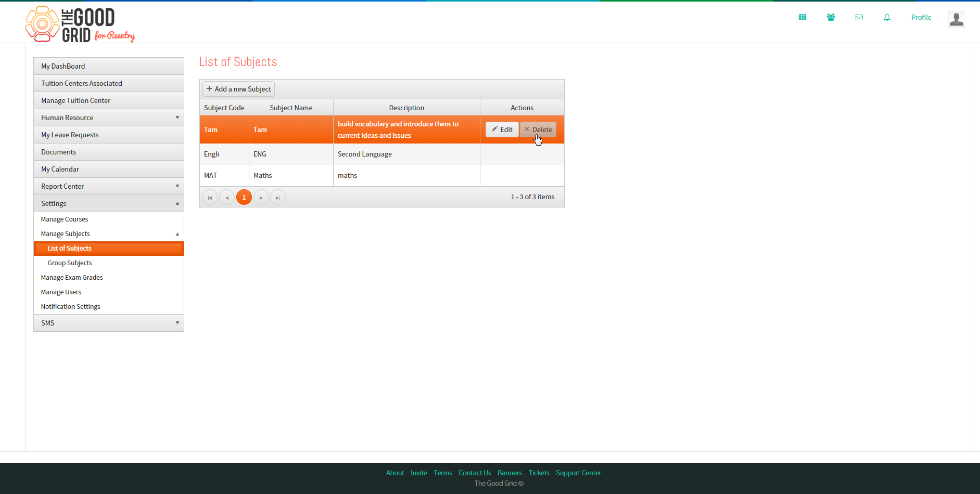Open the people group icon in header
980x494 pixels.
(x=831, y=17)
